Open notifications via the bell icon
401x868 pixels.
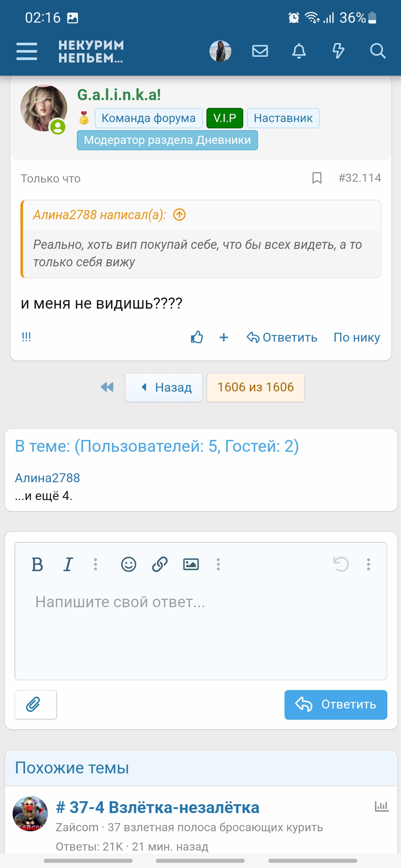tap(299, 52)
